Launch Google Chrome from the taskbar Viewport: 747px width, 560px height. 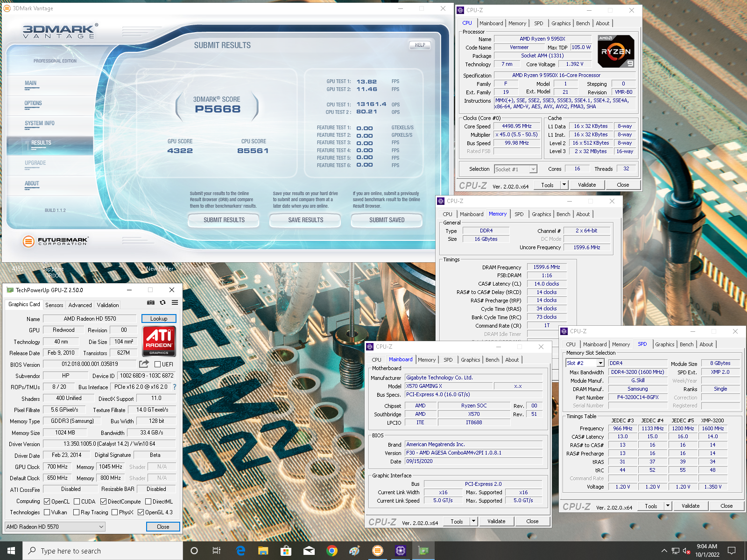point(331,551)
